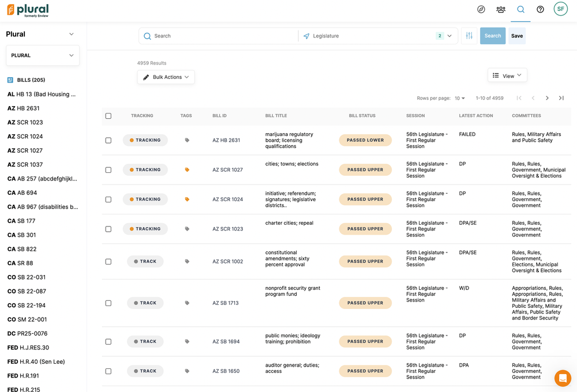
Task: Click the filter sliders icon beside search
Action: (469, 36)
